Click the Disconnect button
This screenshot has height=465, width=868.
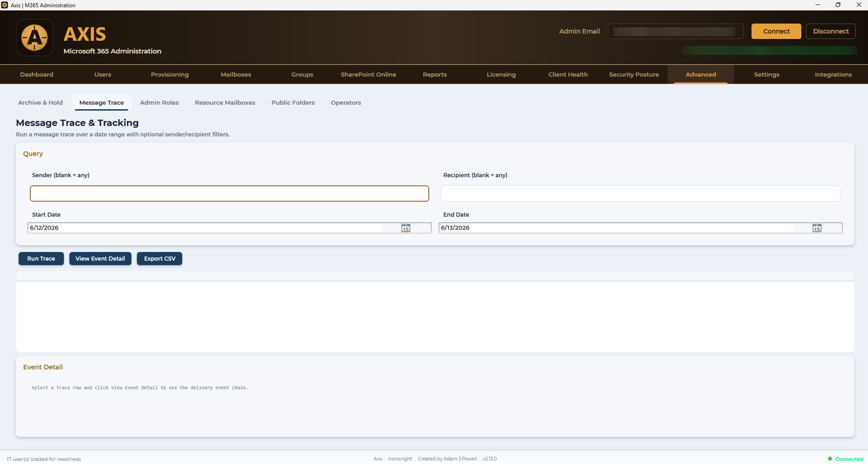pos(830,31)
